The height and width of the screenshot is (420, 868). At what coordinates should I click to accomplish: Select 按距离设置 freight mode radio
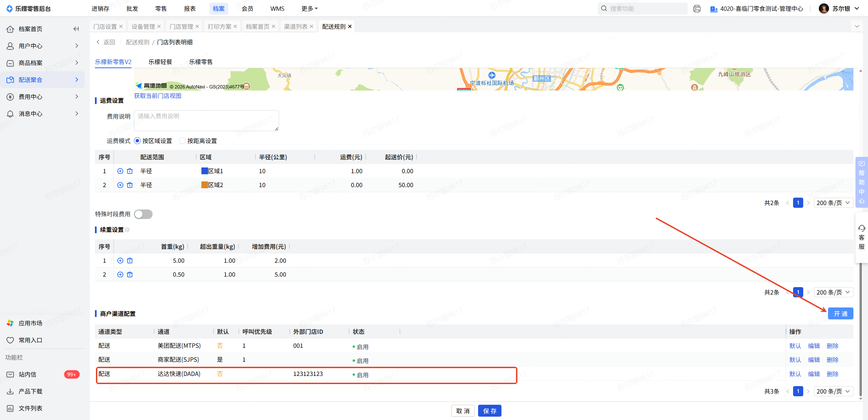tap(182, 141)
